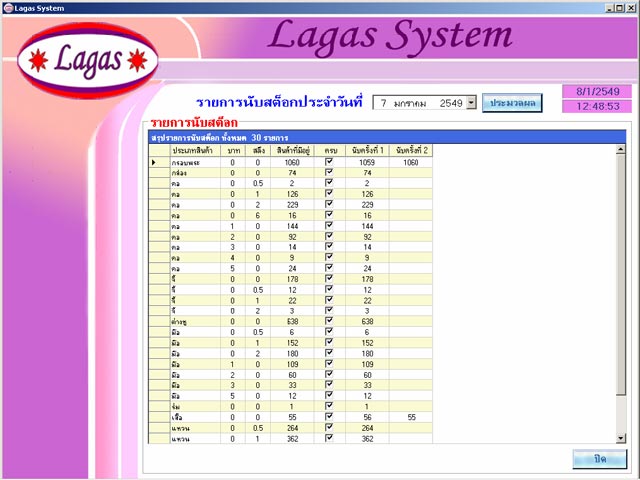Click the row selector arrow of กรอบพระ row

[x=154, y=162]
